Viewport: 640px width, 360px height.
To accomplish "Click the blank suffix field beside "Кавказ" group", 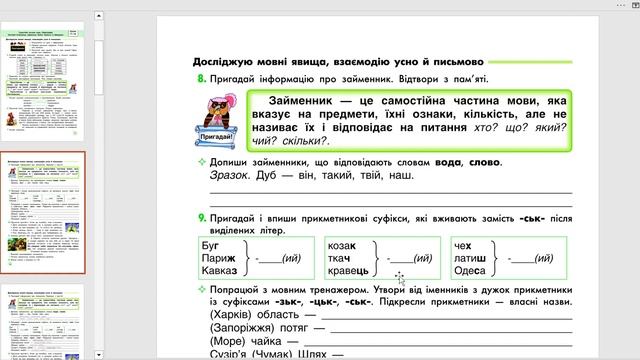I will [270, 259].
